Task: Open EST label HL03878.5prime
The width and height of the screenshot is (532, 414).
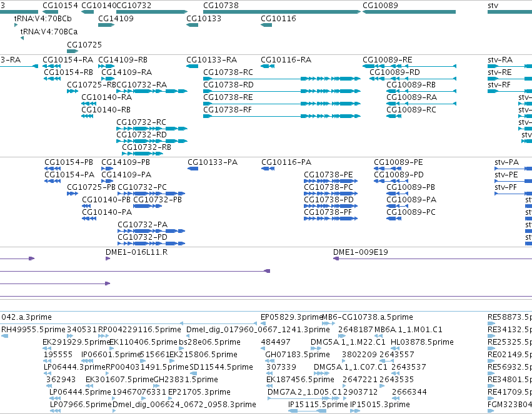Action: pos(422,342)
